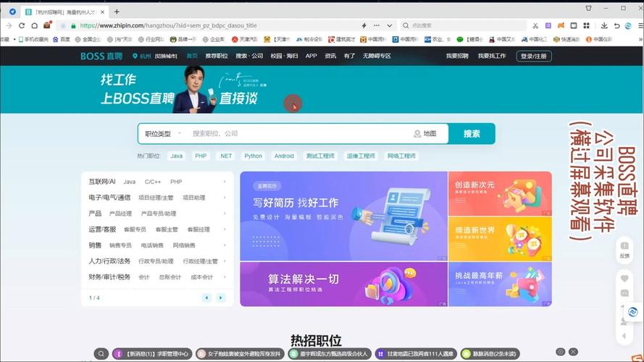Open the 写好简历 找好工作 banner
Image resolution: width=644 pixels, height=362 pixels.
tap(344, 216)
